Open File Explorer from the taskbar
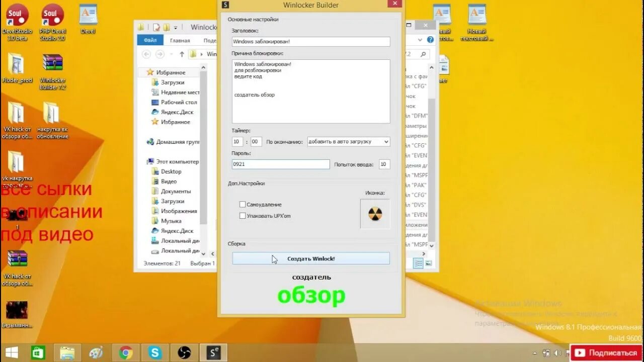644x362 pixels. pos(67,352)
